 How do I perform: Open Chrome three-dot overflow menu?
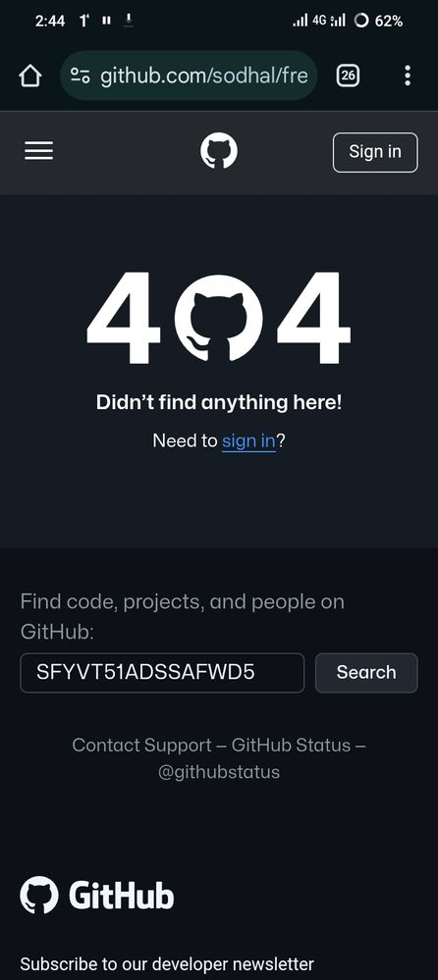pyautogui.click(x=408, y=76)
